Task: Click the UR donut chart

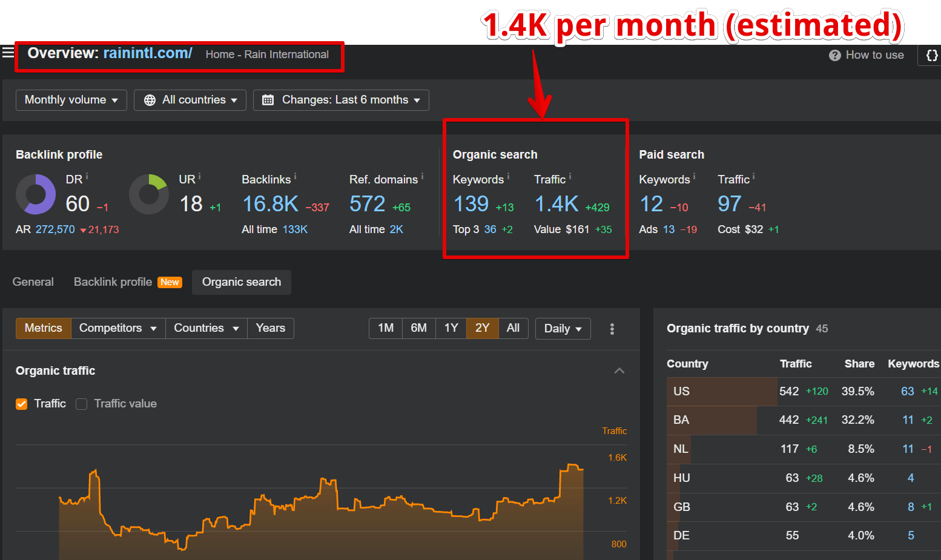Action: click(149, 194)
